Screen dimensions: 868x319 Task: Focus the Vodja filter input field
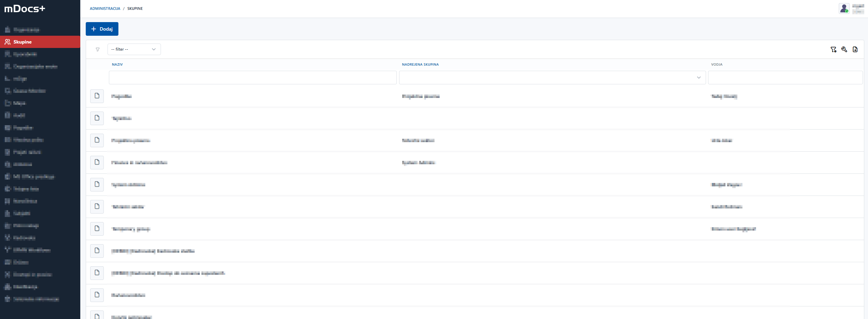tap(785, 78)
